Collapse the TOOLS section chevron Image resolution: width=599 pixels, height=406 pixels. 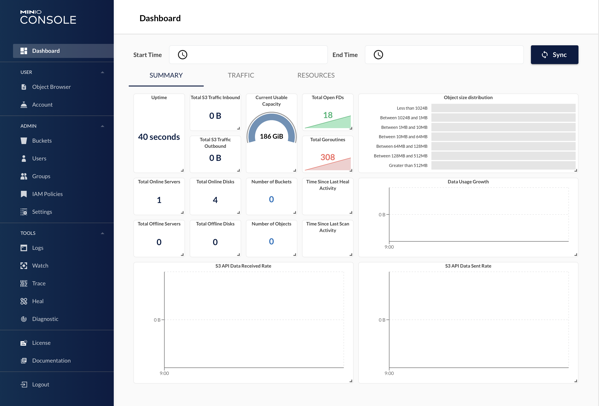(102, 233)
